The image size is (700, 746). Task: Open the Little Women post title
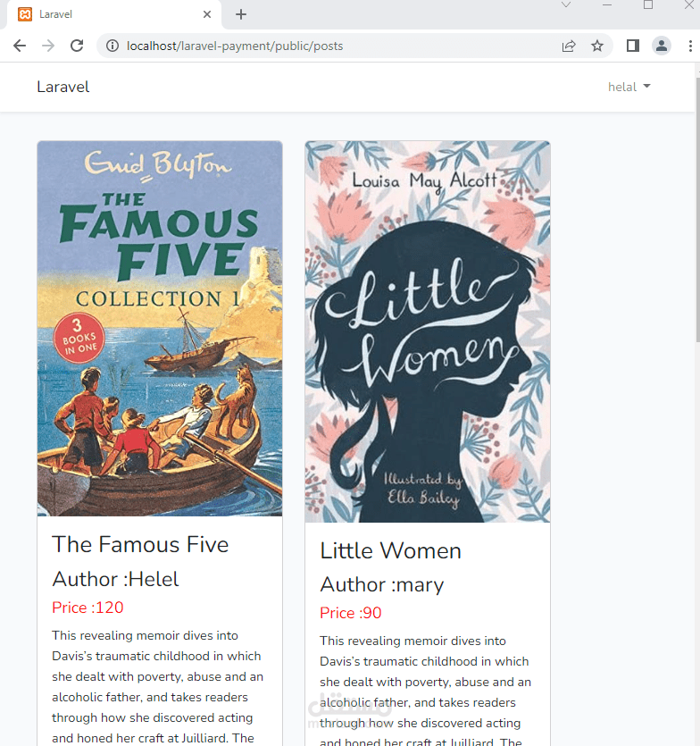pos(390,550)
